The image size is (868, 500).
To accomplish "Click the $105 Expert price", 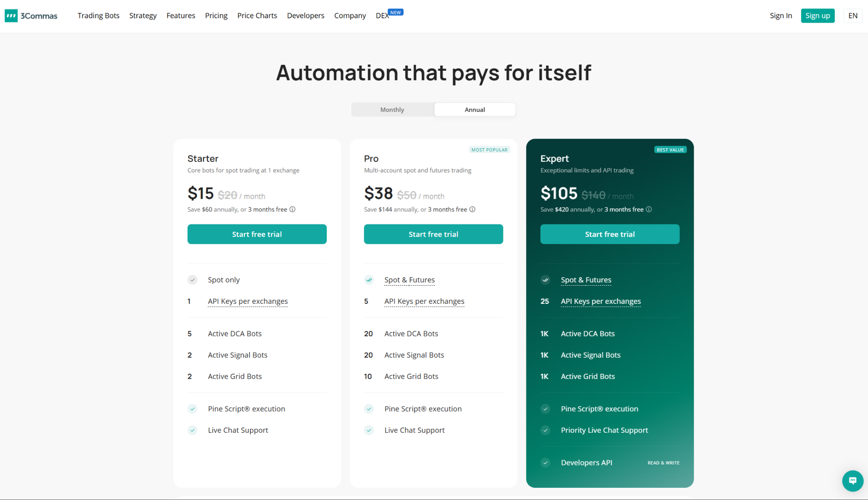I will 559,193.
